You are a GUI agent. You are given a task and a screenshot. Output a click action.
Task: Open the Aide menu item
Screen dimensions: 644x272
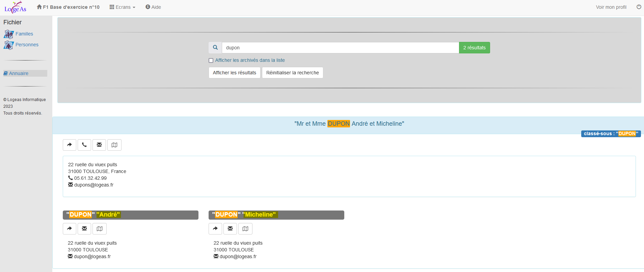(153, 7)
